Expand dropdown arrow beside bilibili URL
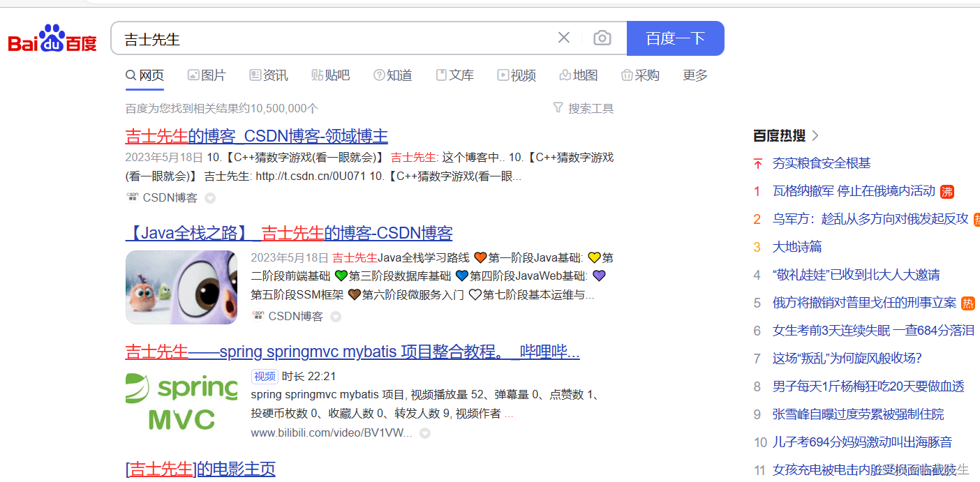 pos(424,433)
